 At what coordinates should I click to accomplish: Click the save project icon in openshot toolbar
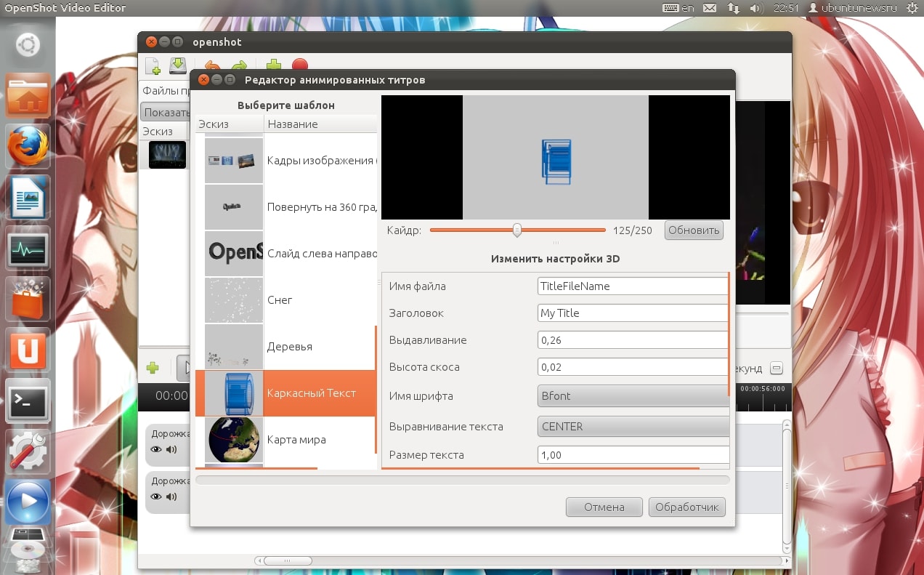178,65
